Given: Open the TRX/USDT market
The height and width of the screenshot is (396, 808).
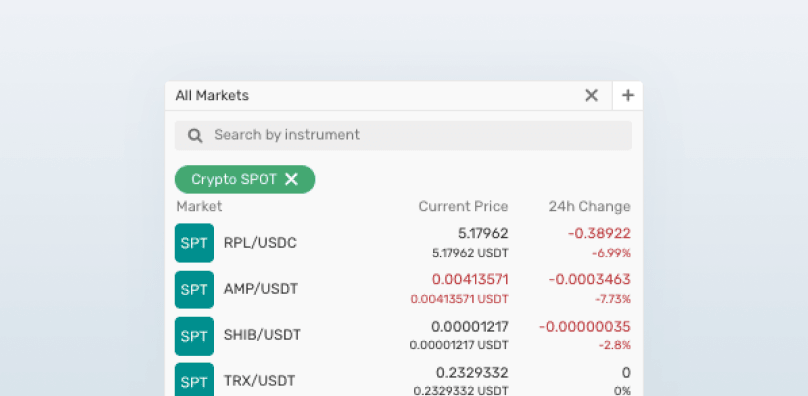Looking at the screenshot, I should click(259, 381).
